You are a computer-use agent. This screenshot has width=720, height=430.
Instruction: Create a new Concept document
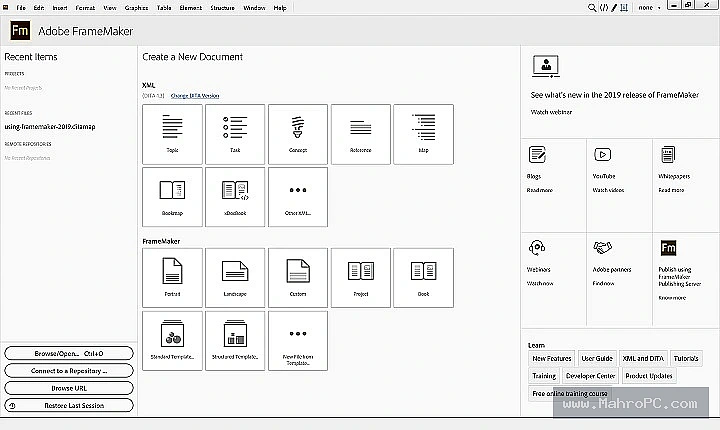(298, 134)
